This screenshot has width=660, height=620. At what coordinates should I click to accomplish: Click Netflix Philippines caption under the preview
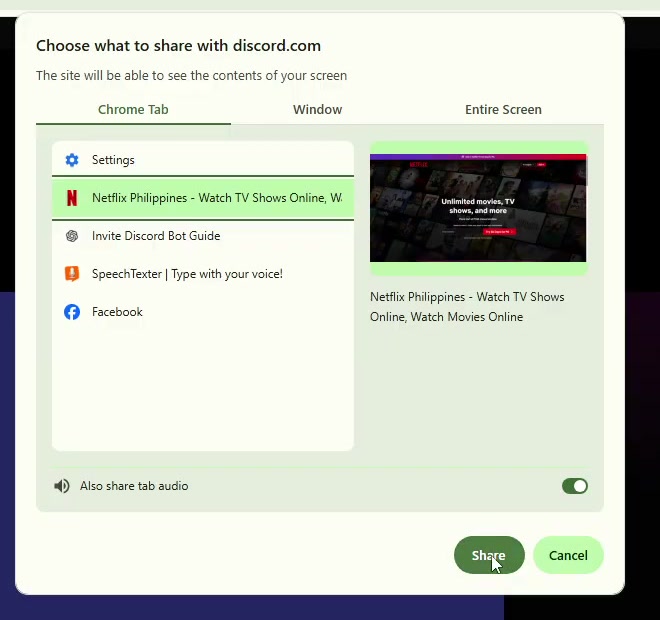(467, 307)
